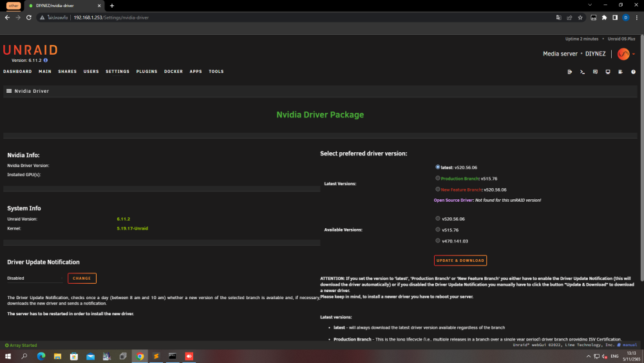Image resolution: width=644 pixels, height=363 pixels.
Task: Open the Unraid web terminal icon
Action: point(582,72)
